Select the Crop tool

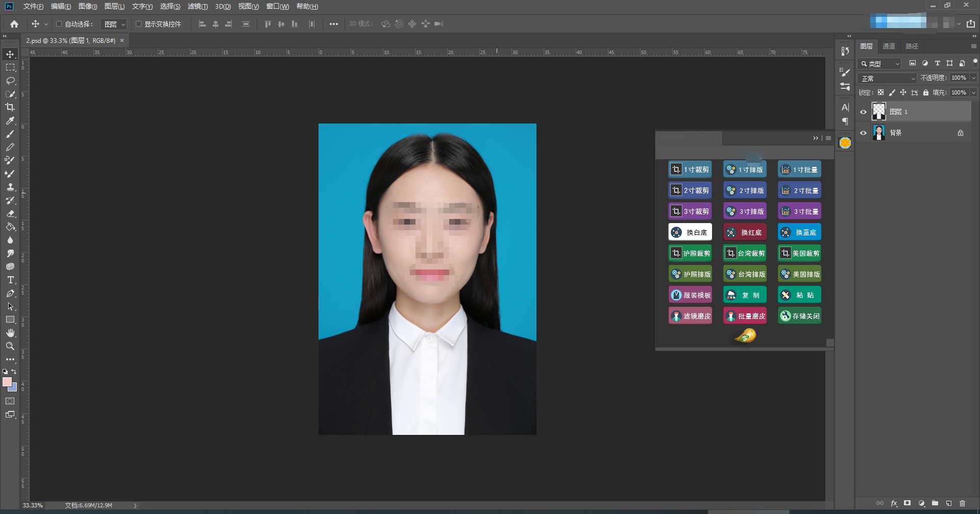pyautogui.click(x=10, y=107)
